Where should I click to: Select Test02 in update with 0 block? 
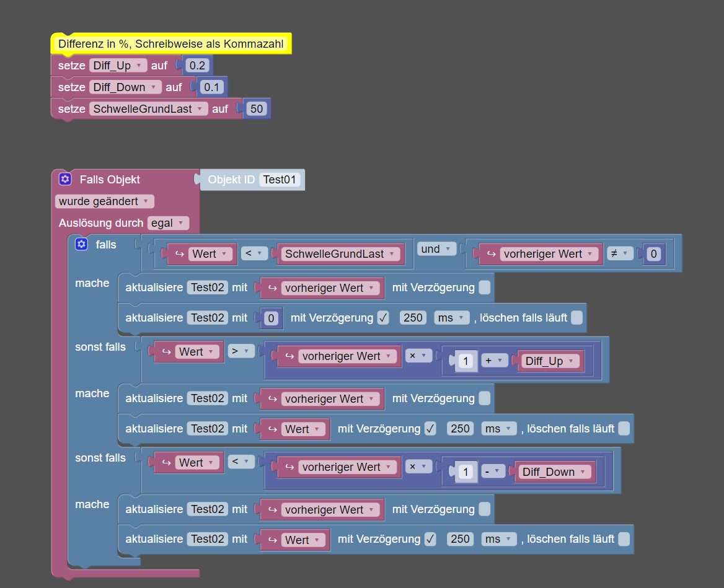pos(207,317)
